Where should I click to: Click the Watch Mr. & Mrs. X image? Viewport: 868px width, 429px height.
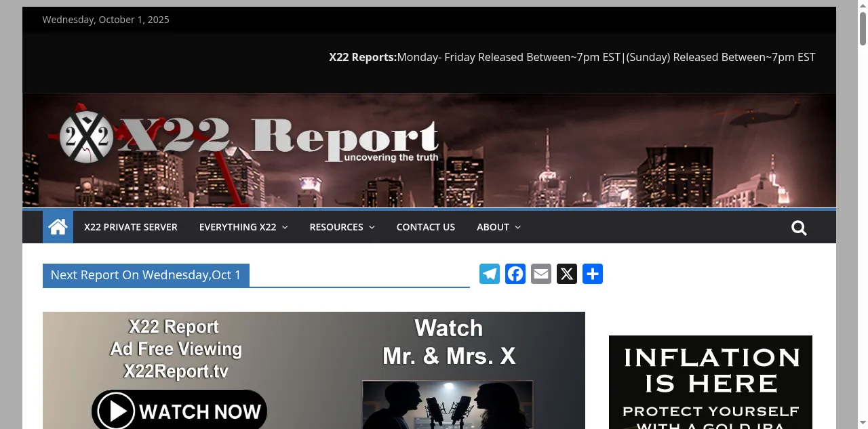(448, 405)
